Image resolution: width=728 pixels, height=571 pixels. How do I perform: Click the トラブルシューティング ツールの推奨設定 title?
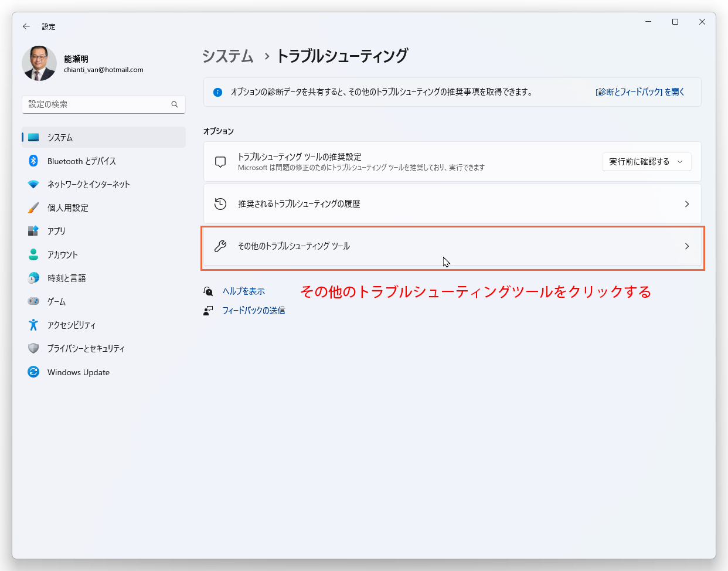(x=300, y=157)
